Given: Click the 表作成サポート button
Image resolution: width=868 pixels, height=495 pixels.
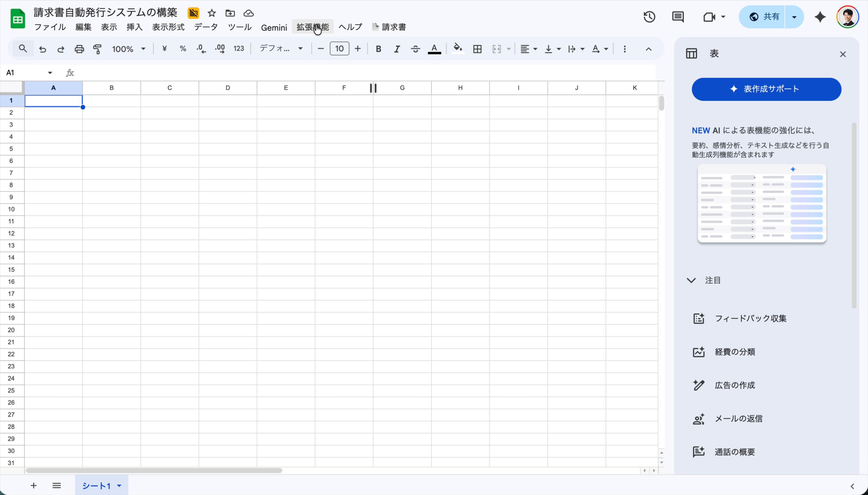Looking at the screenshot, I should point(766,90).
